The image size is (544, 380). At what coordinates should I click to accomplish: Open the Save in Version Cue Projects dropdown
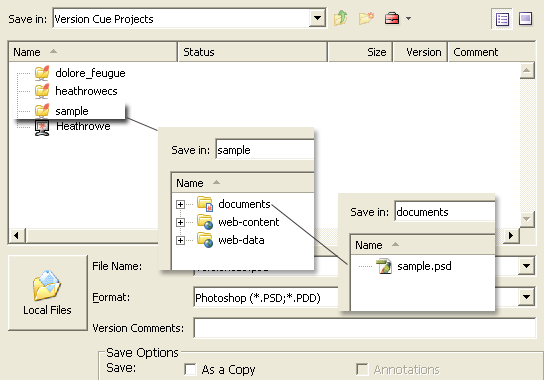317,18
